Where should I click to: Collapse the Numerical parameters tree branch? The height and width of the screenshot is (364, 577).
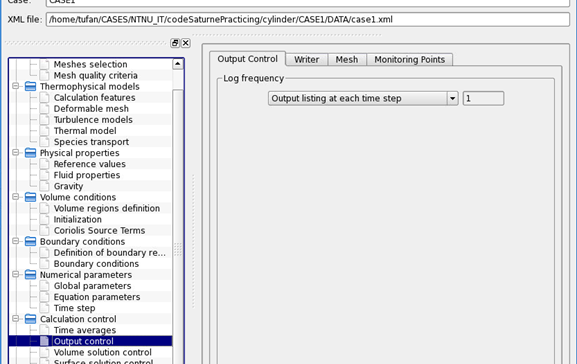click(x=15, y=274)
